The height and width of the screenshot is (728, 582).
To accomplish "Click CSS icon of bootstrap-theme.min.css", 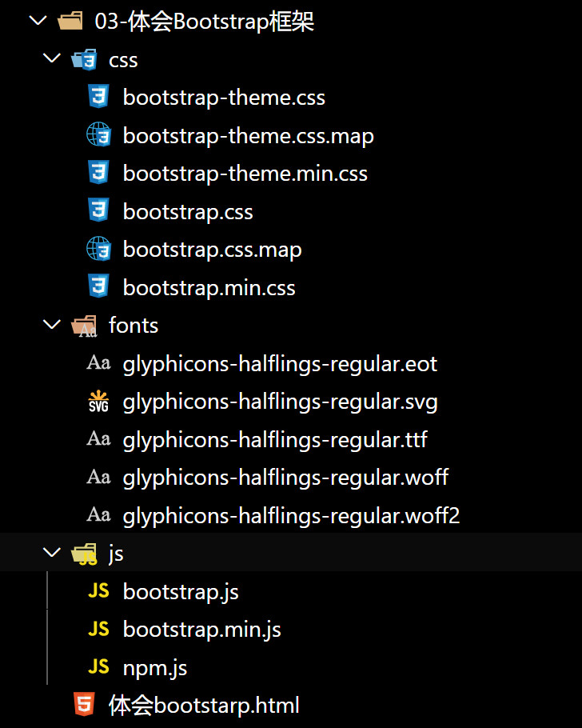I will (x=98, y=172).
